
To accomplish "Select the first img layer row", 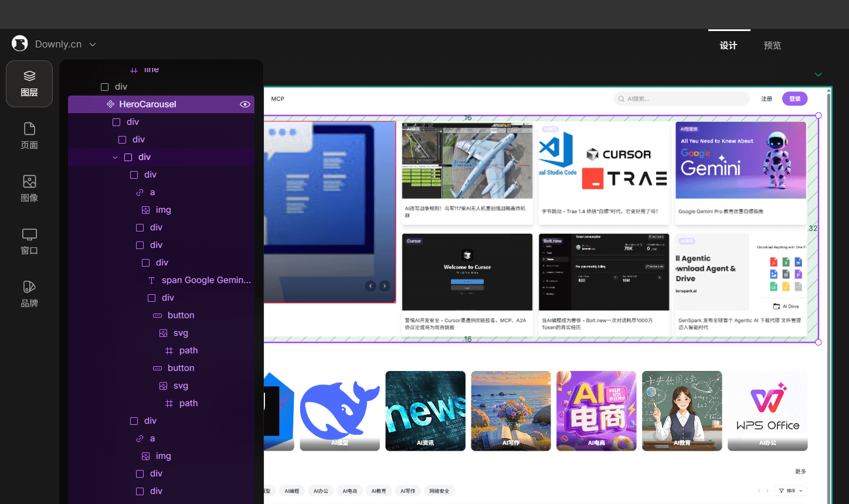I will (x=161, y=210).
